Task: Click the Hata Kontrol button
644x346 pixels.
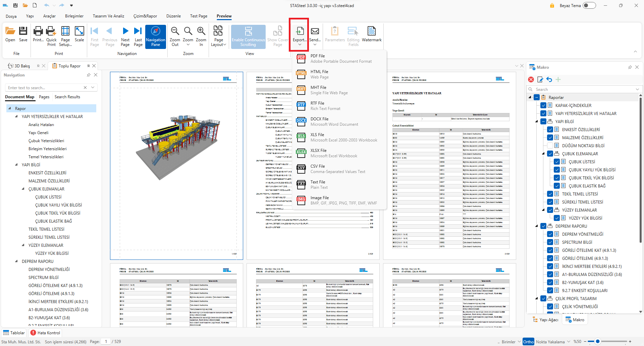Action: coord(45,333)
